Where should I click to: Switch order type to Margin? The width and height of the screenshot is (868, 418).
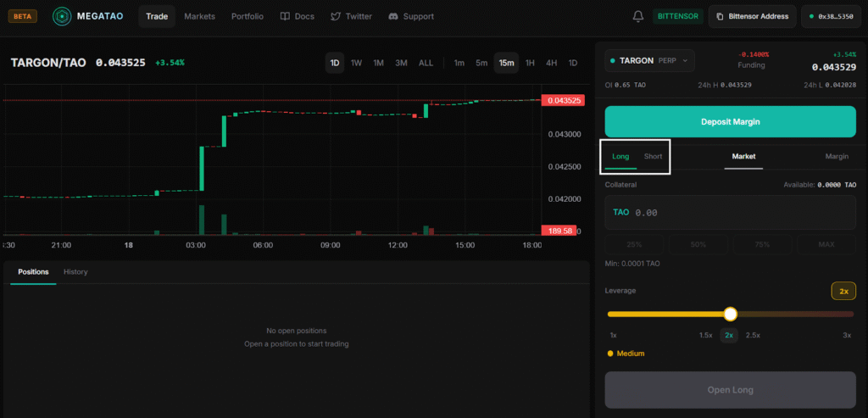click(x=837, y=156)
